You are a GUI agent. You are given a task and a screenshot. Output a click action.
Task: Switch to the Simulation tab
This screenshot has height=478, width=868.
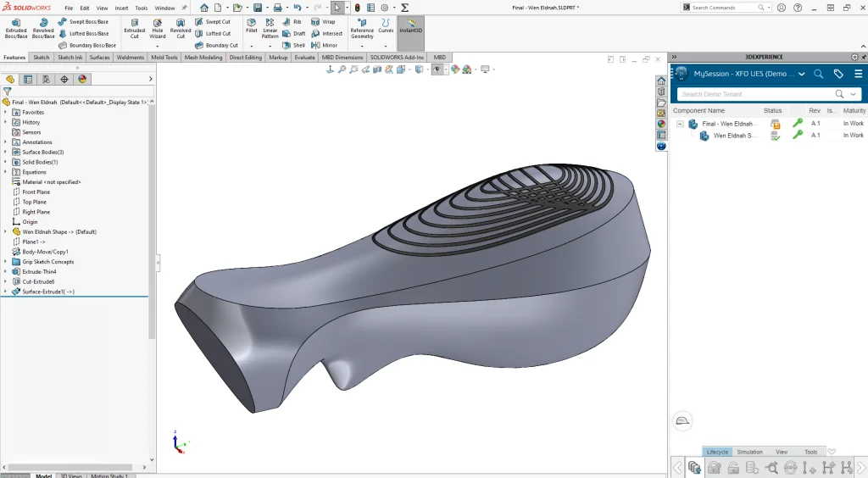(749, 452)
